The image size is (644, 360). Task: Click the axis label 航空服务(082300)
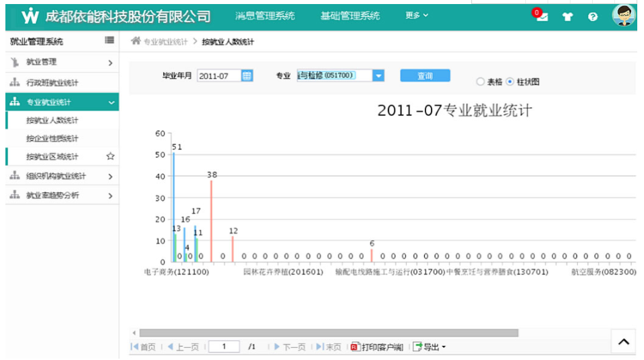coord(604,272)
